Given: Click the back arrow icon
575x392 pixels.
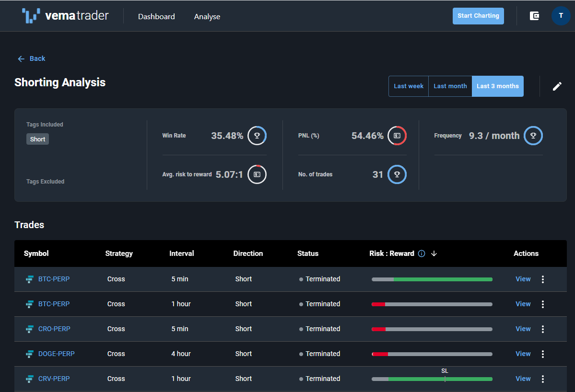Looking at the screenshot, I should coord(21,58).
